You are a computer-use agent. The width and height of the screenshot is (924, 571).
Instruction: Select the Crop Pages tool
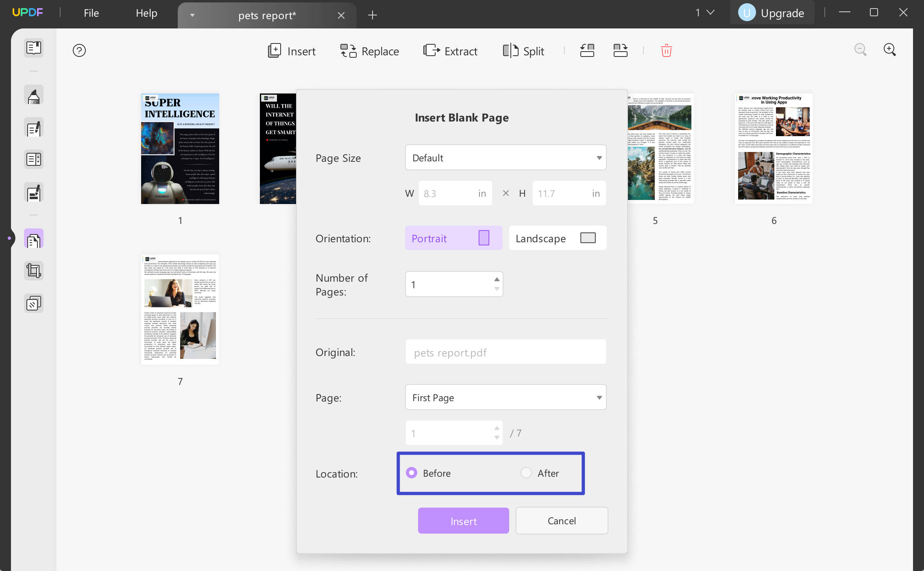click(x=33, y=270)
